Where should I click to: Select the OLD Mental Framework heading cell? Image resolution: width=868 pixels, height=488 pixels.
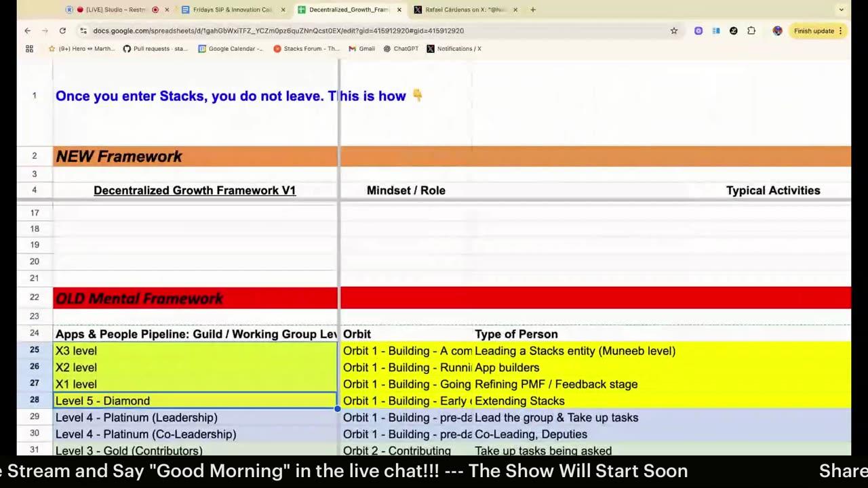[195, 298]
